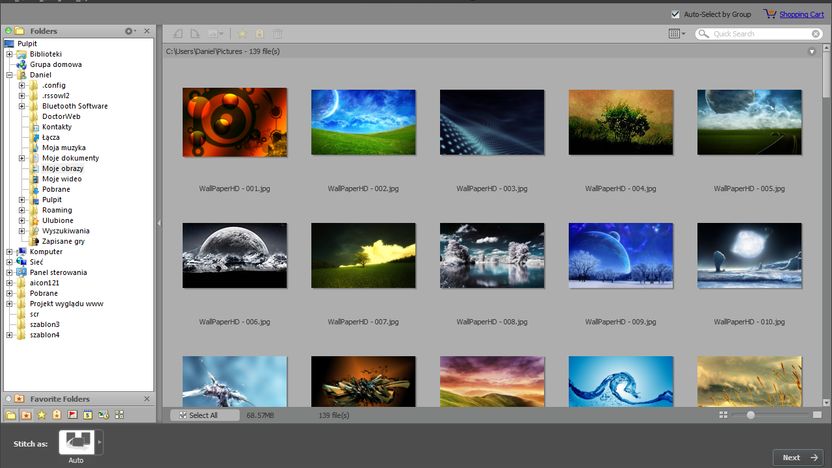832x468 pixels.
Task: Select the Zapisane gry folder
Action: [63, 241]
